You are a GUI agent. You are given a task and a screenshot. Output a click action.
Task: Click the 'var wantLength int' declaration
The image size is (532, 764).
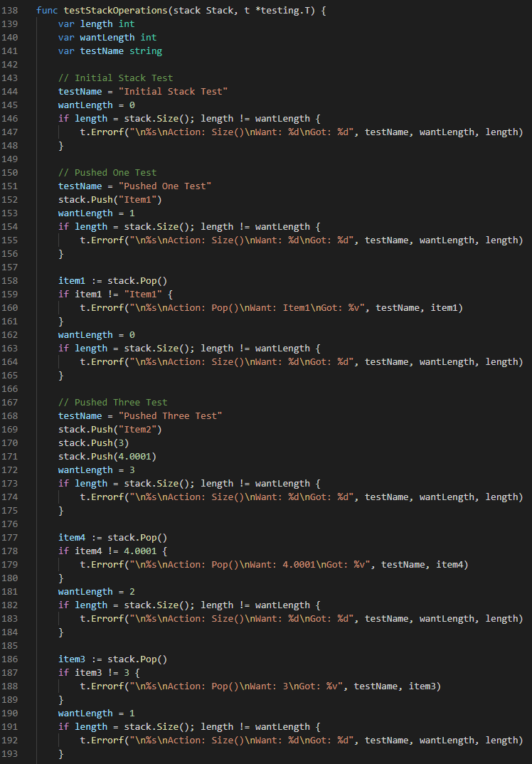click(x=107, y=38)
